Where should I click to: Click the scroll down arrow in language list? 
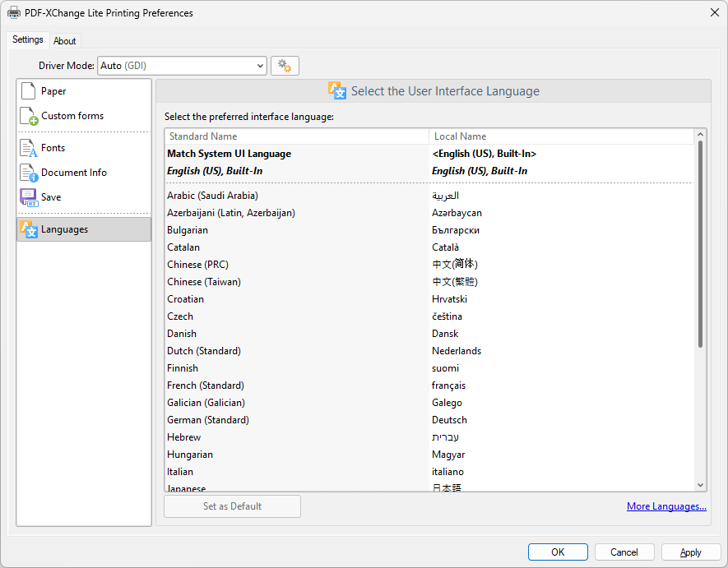700,486
